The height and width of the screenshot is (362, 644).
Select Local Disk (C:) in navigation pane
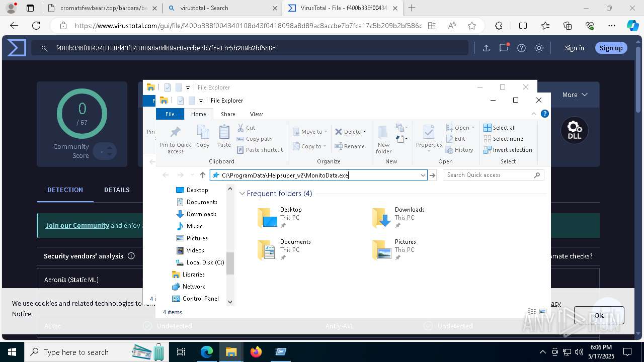point(200,262)
